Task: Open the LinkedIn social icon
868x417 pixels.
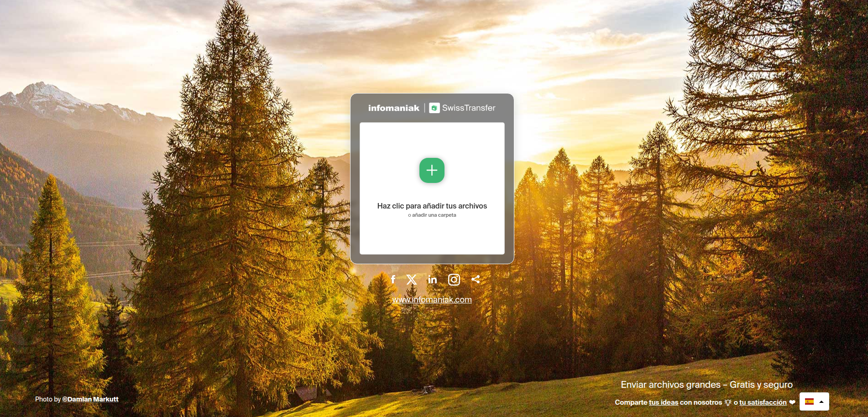Action: point(432,280)
